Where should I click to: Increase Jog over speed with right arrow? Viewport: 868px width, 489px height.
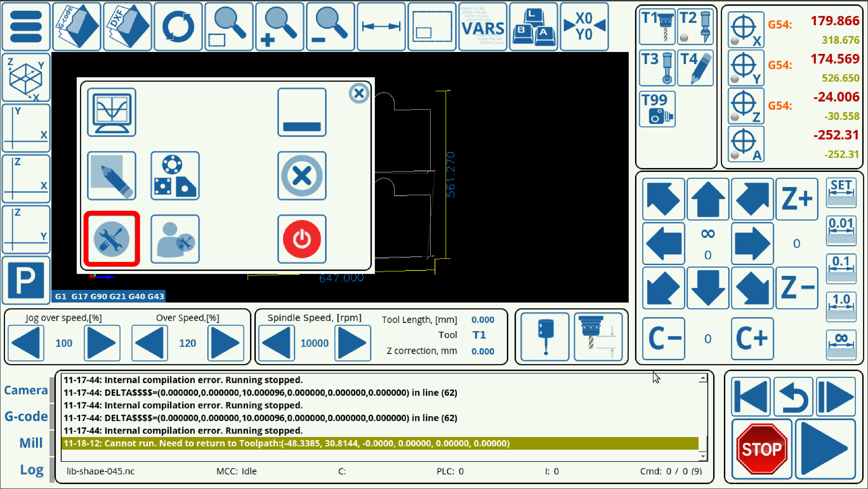coord(102,343)
